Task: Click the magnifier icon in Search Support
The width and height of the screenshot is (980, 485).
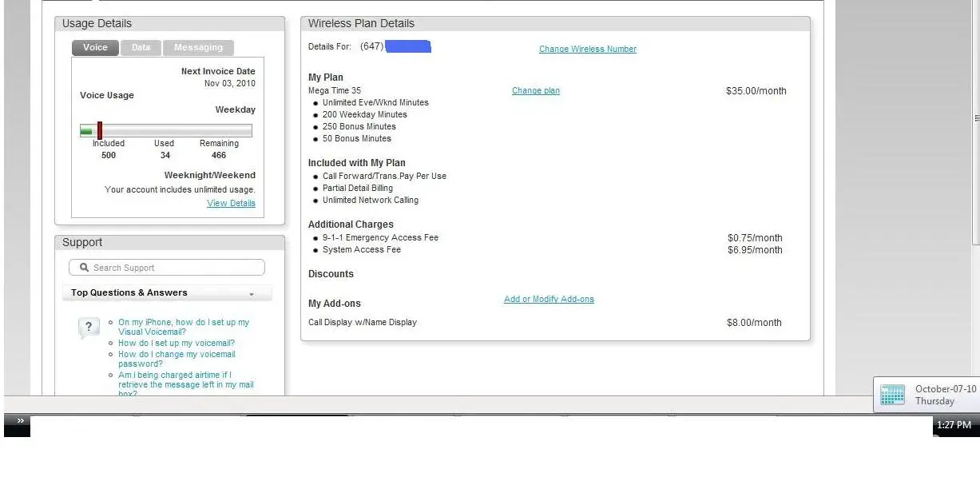Action: [84, 268]
